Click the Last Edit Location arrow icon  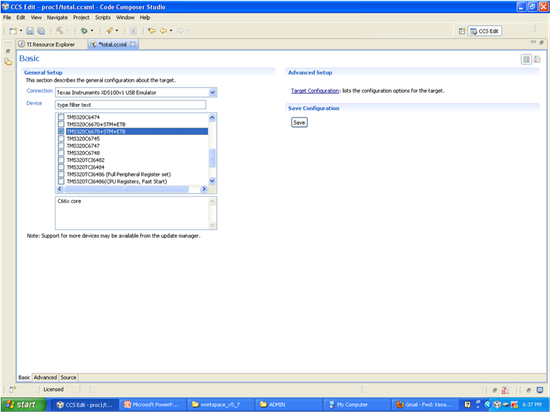[152, 31]
